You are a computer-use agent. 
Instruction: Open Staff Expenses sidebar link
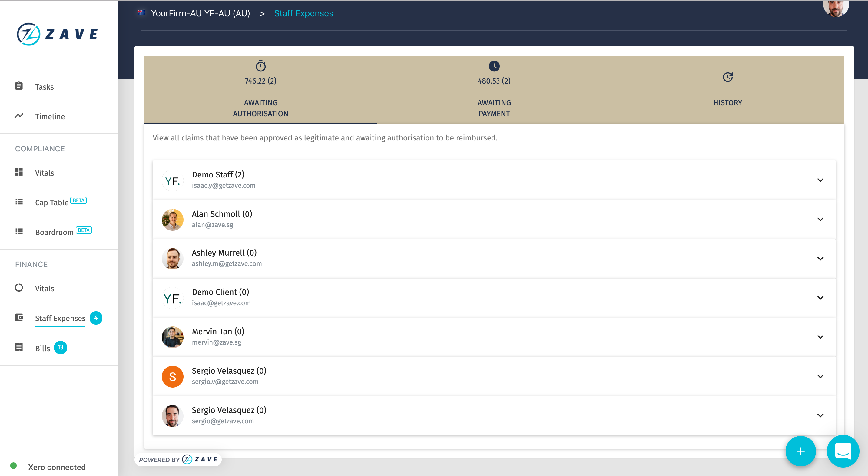[60, 318]
